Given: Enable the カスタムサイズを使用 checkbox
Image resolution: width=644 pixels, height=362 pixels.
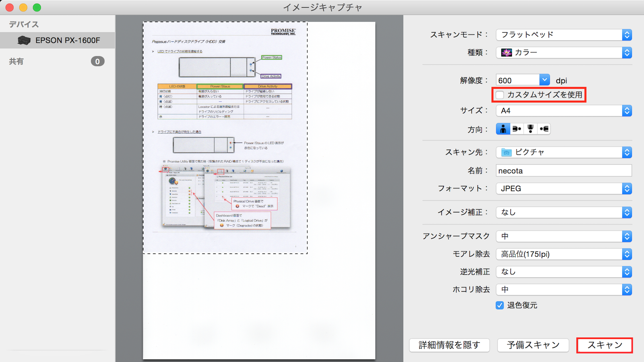Looking at the screenshot, I should point(500,95).
